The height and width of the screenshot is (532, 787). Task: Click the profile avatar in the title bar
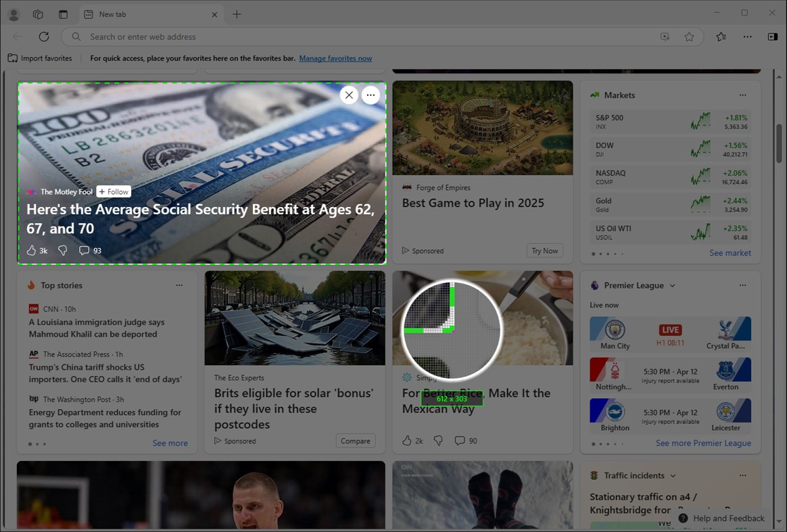tap(14, 14)
